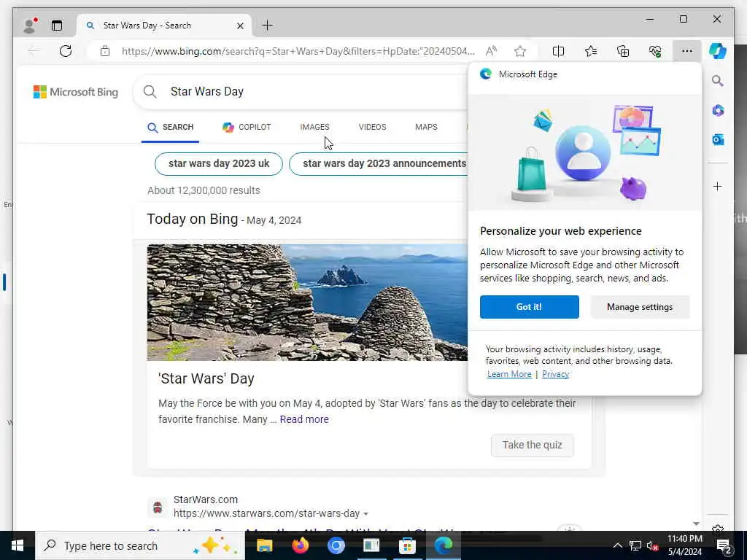This screenshot has height=560, width=747.
Task: Open the Privacy link
Action: pyautogui.click(x=555, y=374)
